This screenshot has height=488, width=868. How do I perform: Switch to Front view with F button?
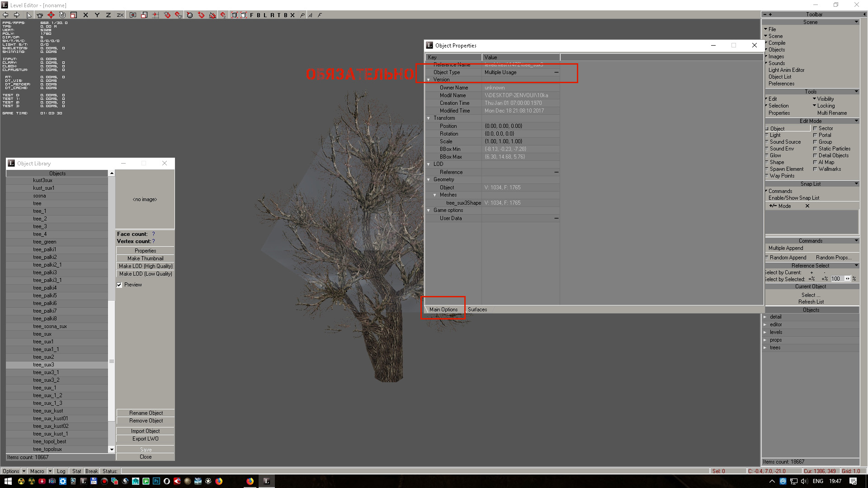[x=252, y=15]
